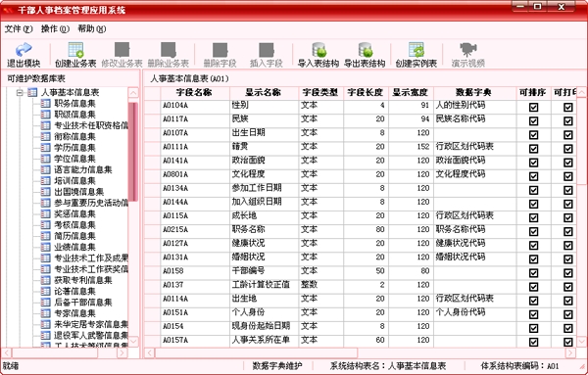The width and height of the screenshot is (588, 375).
Task: Collapse the 人事基本信息表 tree node
Action: 20,93
